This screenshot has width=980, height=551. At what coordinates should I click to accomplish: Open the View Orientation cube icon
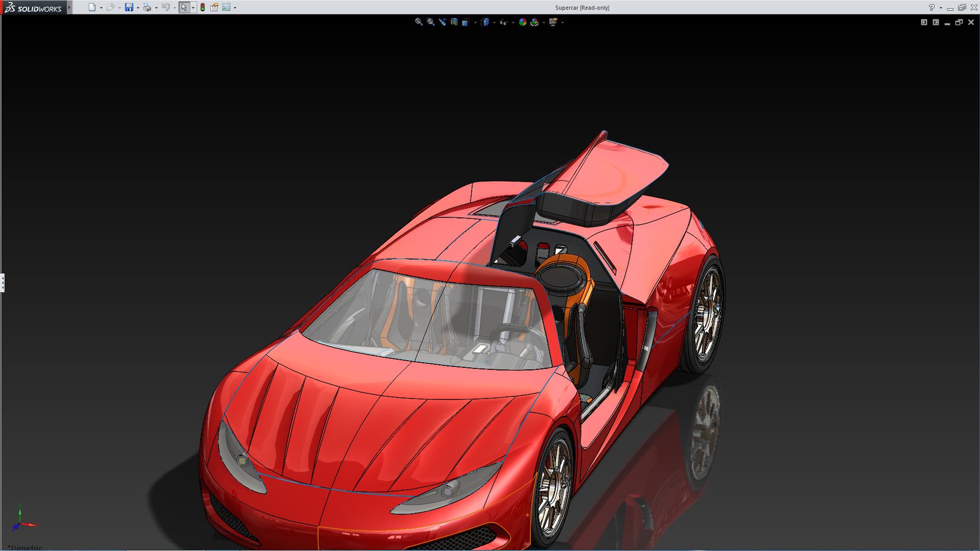point(465,22)
